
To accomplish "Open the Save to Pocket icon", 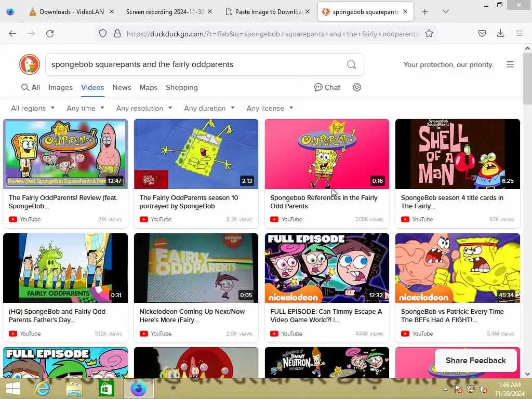I will coord(482,33).
